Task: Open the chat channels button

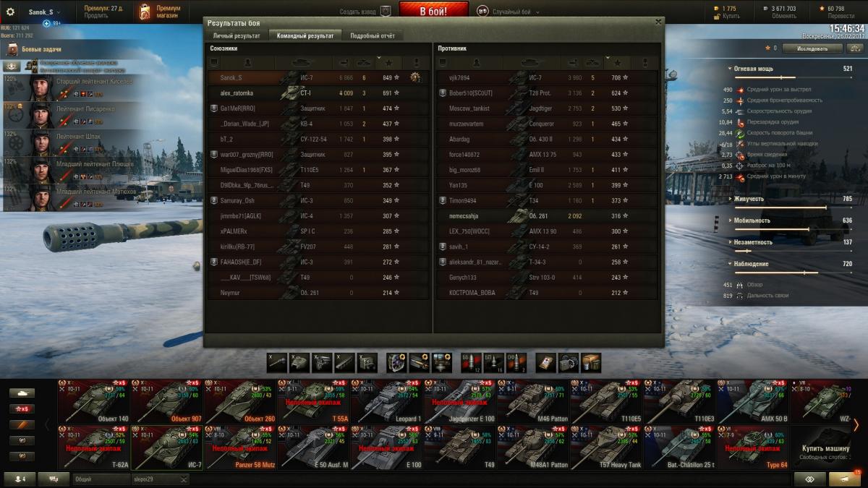Action: pyautogui.click(x=54, y=479)
